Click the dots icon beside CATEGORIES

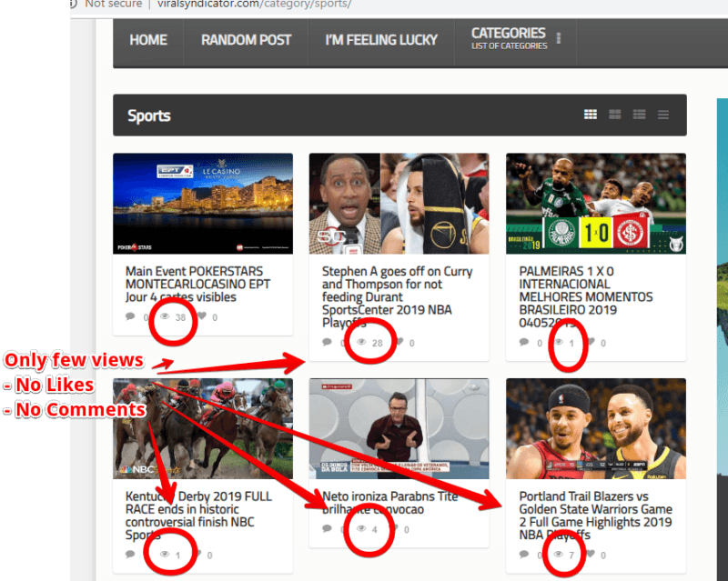(559, 38)
